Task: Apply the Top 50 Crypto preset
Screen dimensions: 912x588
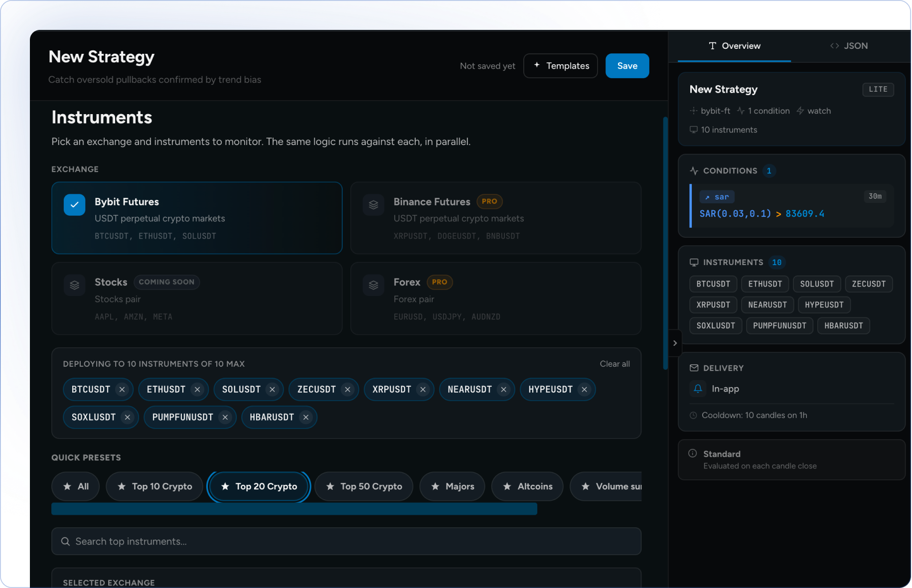Action: [364, 486]
